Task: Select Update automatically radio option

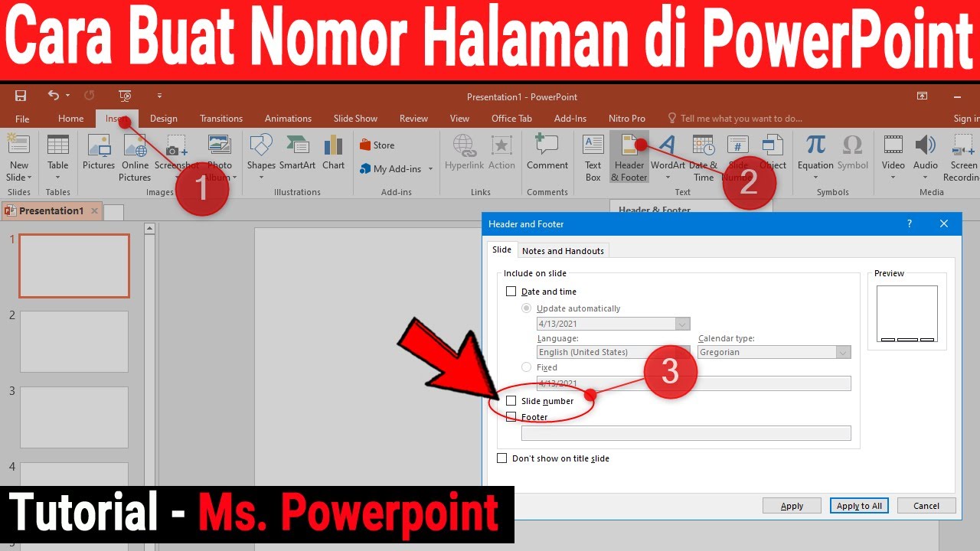Action: [526, 308]
